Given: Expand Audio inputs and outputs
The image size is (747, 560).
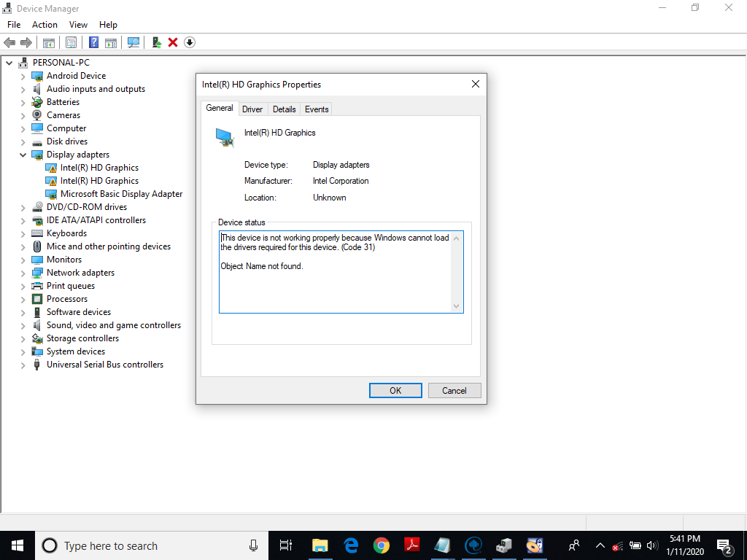Looking at the screenshot, I should click(23, 89).
